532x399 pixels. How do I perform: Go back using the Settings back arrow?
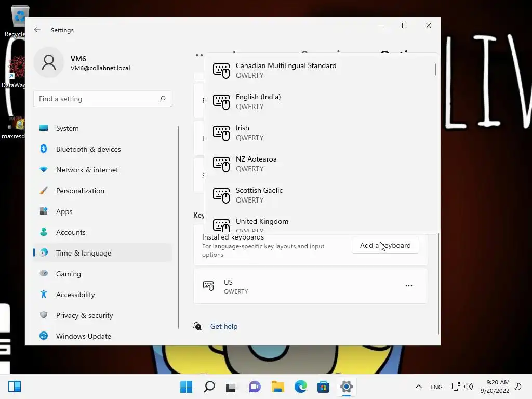tap(37, 30)
